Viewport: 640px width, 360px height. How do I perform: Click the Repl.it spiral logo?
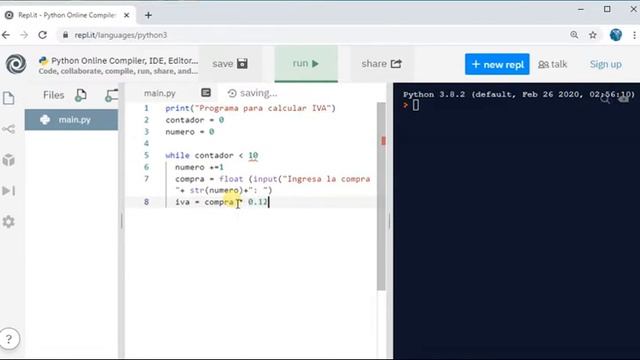(x=16, y=64)
